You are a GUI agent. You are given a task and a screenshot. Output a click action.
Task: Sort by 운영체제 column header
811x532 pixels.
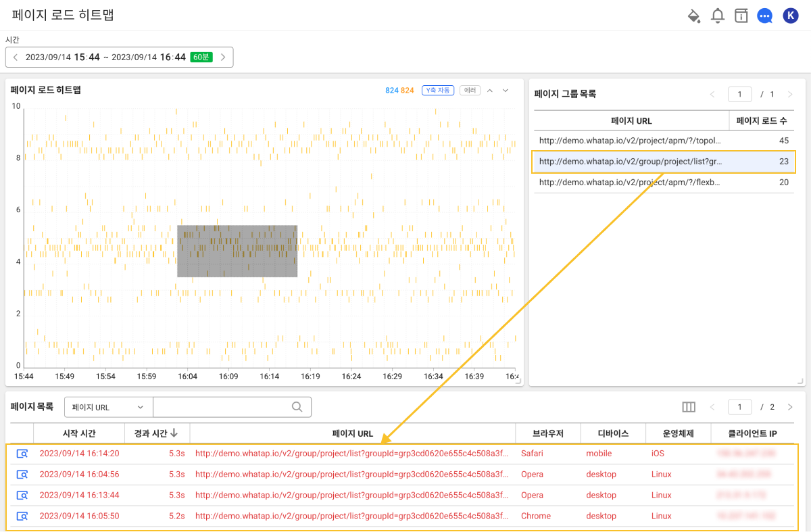678,433
